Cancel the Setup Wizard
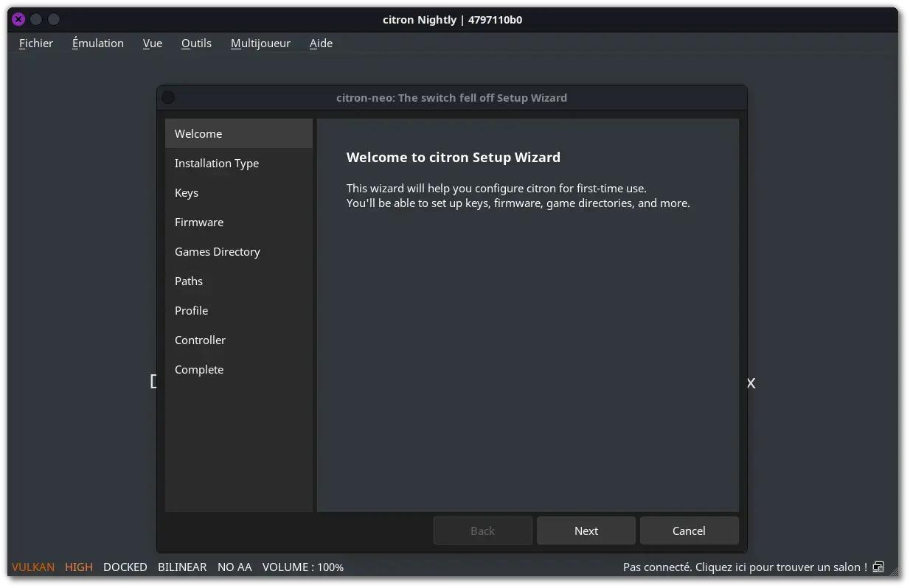This screenshot has width=910, height=588. (689, 531)
